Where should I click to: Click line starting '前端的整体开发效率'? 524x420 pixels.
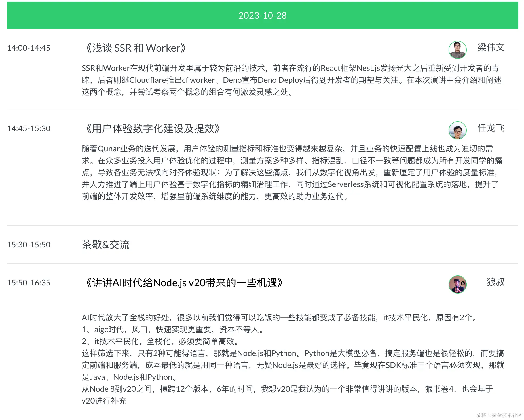coord(215,196)
